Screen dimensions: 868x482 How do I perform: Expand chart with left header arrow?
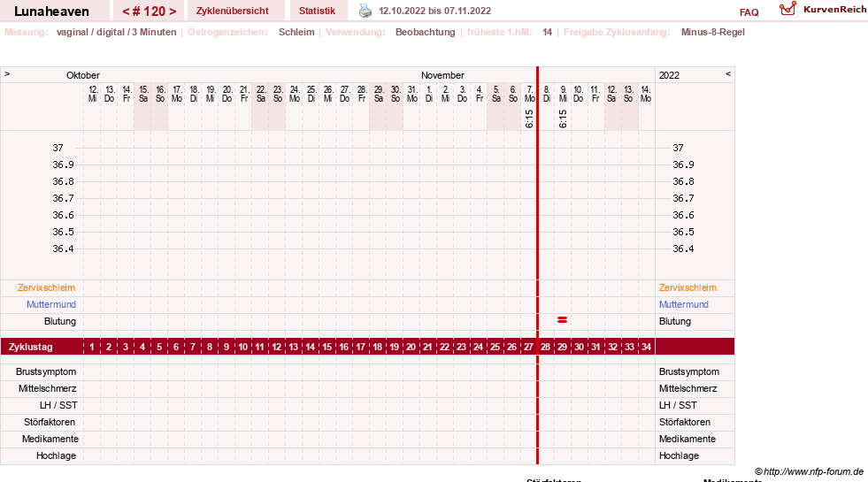pos(7,73)
